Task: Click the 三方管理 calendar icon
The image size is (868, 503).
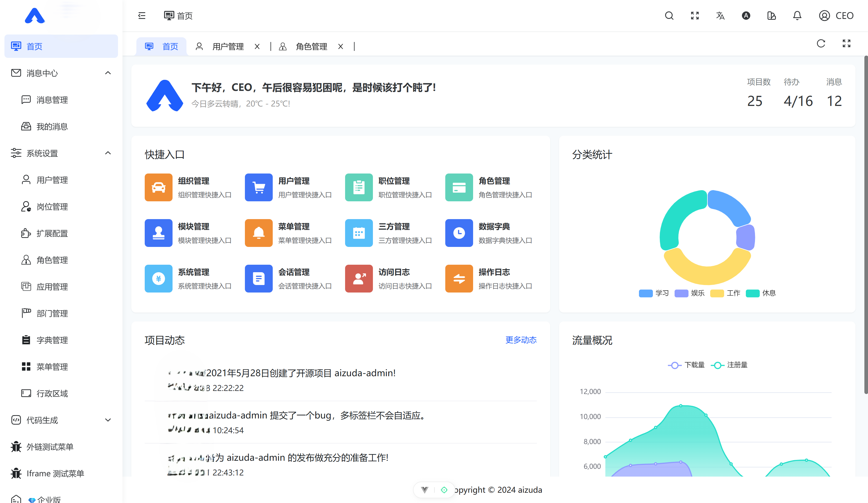Action: 359,233
